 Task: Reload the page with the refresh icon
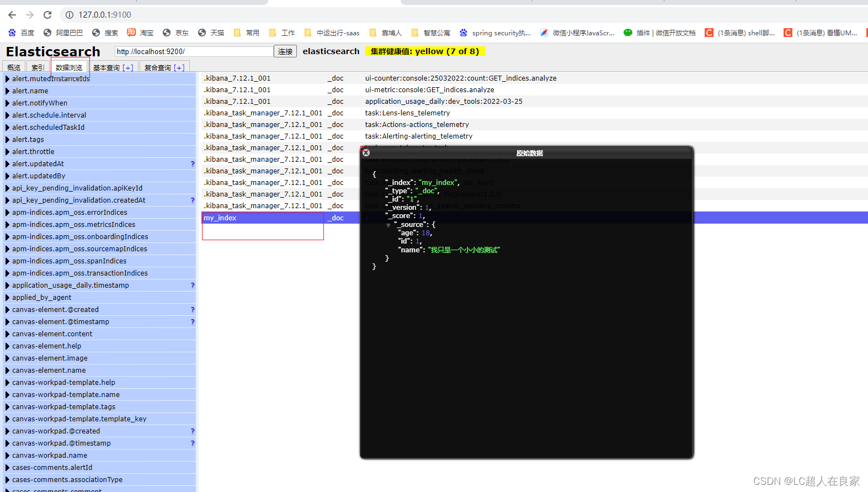click(x=47, y=15)
